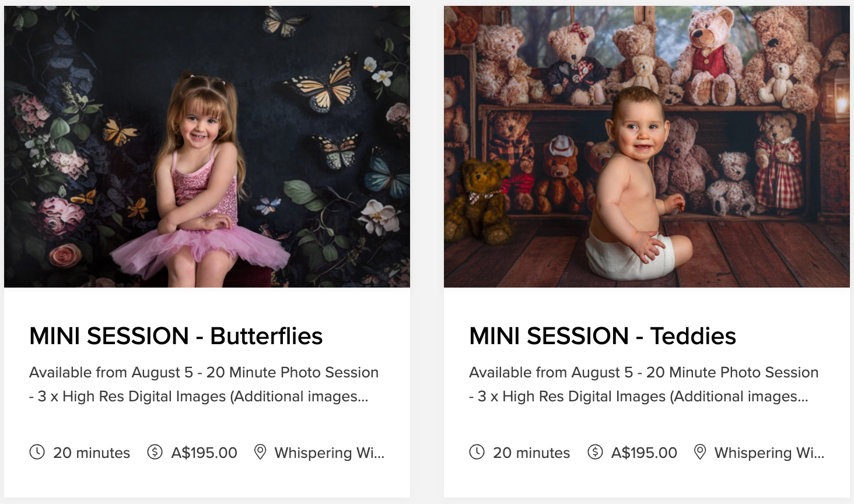The height and width of the screenshot is (504, 854).
Task: Select the A$195.00 price on Butterflies card
Action: [204, 453]
